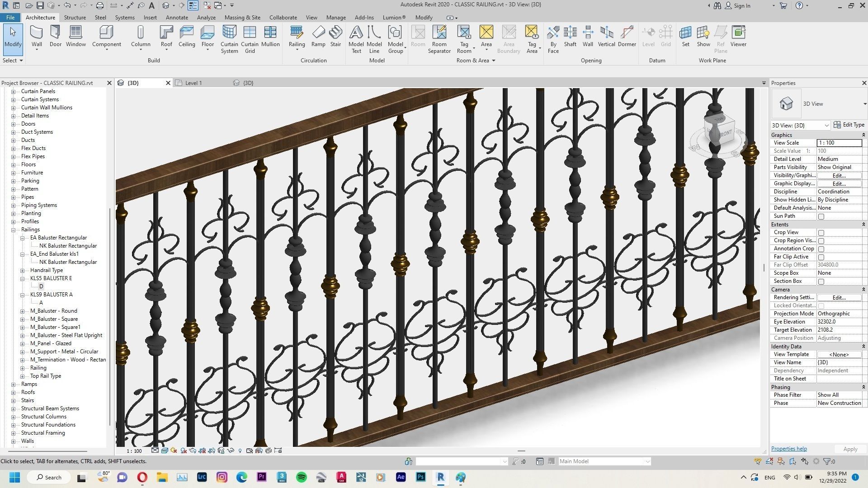Collapse the KLS5 BALUSTER E node
The width and height of the screenshot is (868, 488).
point(22,278)
